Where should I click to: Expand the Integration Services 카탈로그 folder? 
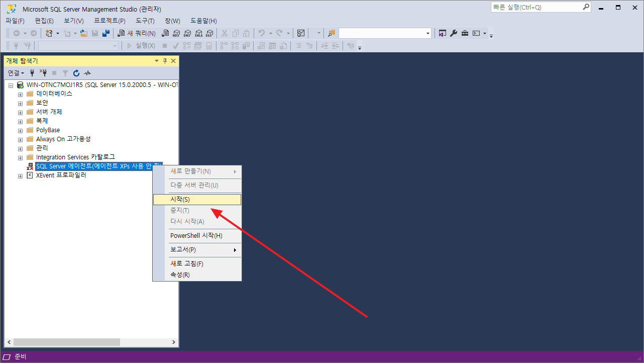[x=21, y=158]
